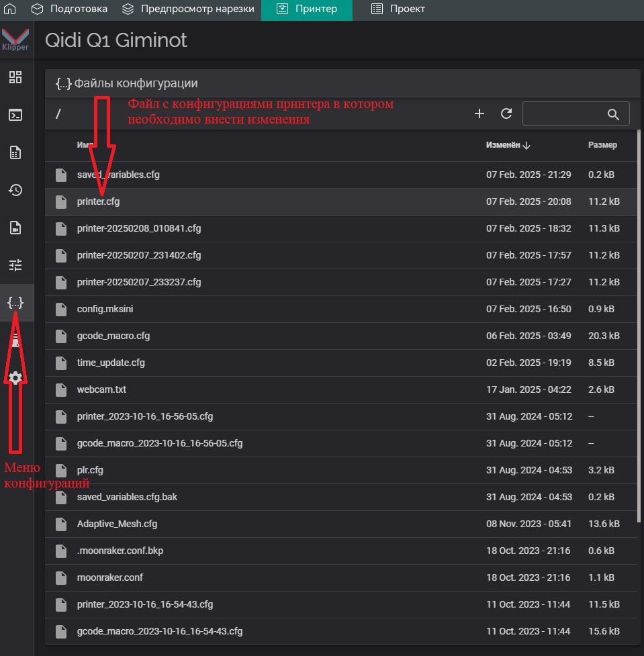Open the G-code files sidebar icon
Screen dimensions: 644x656
tap(15, 152)
